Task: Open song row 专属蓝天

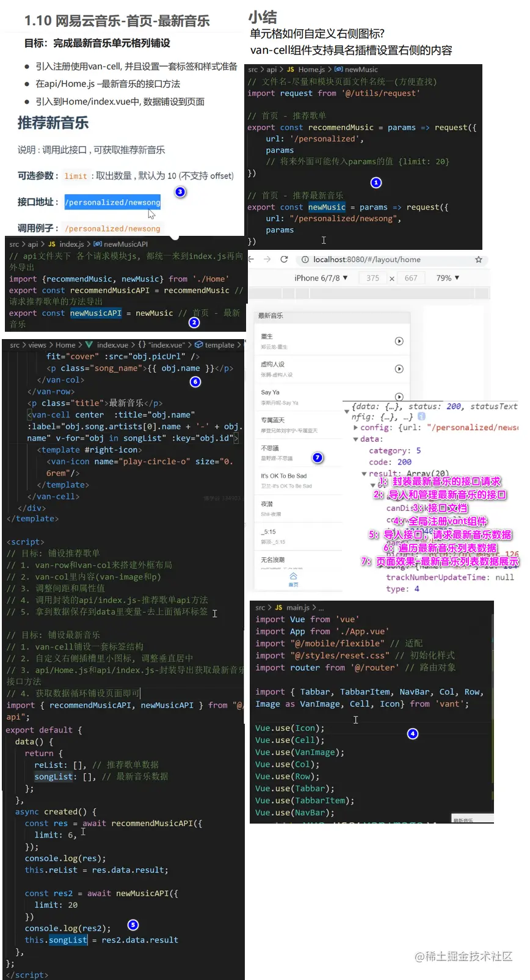Action: click(299, 425)
